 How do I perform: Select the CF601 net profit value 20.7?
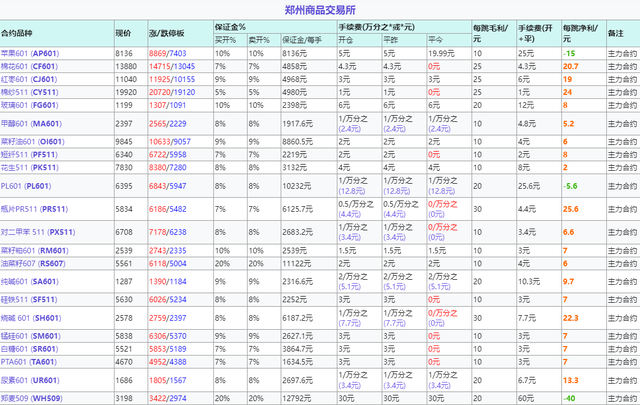tap(571, 66)
